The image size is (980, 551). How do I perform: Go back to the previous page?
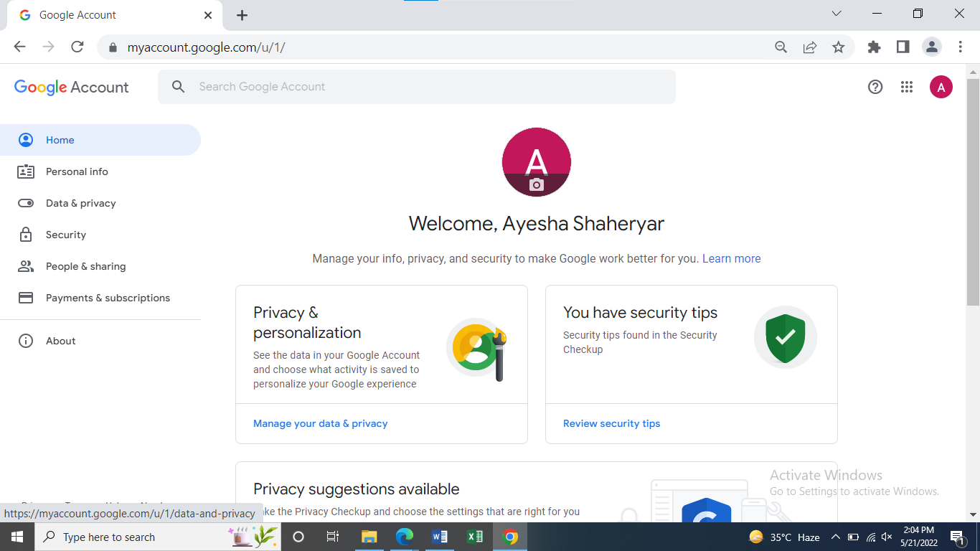click(x=19, y=47)
